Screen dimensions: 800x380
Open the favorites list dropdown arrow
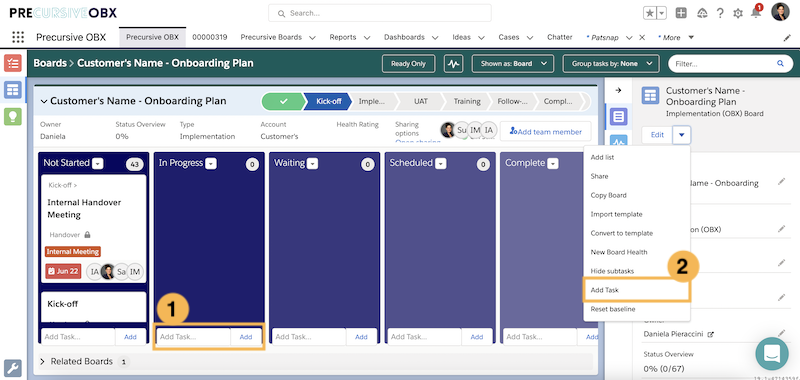click(662, 13)
